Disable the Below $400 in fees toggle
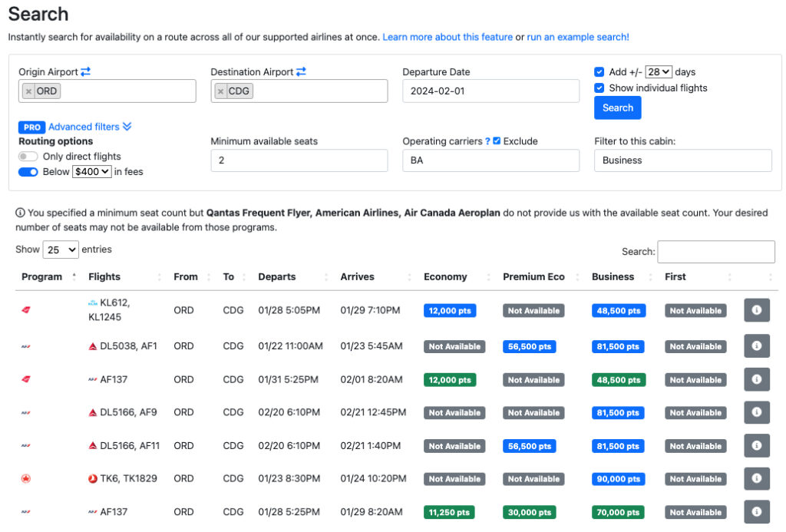This screenshot has width=786, height=532. click(x=27, y=171)
